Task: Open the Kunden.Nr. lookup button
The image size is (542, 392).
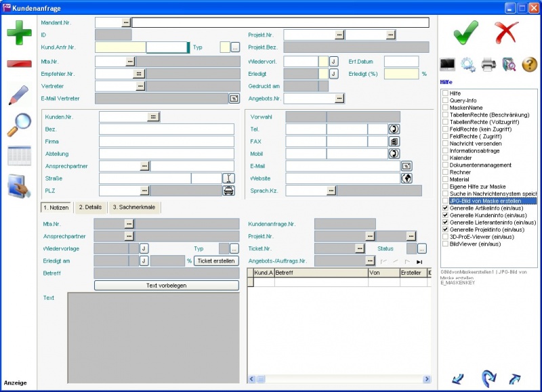Action: tap(154, 117)
